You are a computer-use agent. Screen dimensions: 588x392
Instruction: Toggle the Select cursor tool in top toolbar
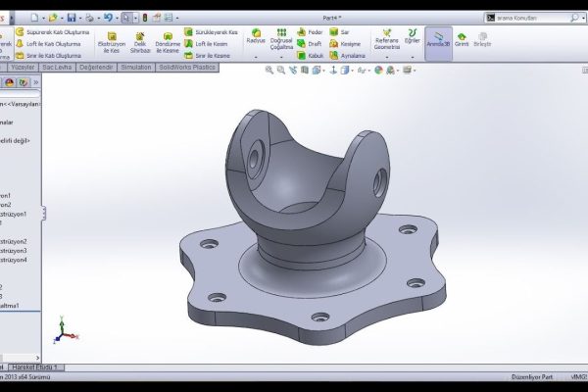[126, 18]
